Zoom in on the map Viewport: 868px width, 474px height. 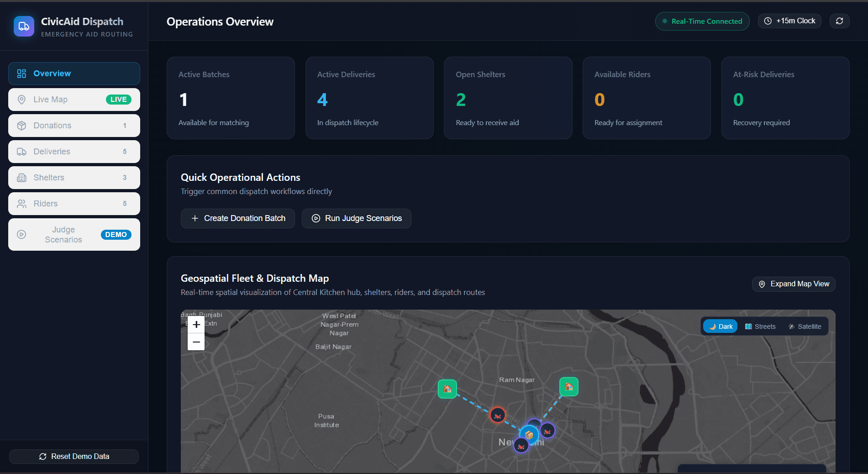click(196, 325)
